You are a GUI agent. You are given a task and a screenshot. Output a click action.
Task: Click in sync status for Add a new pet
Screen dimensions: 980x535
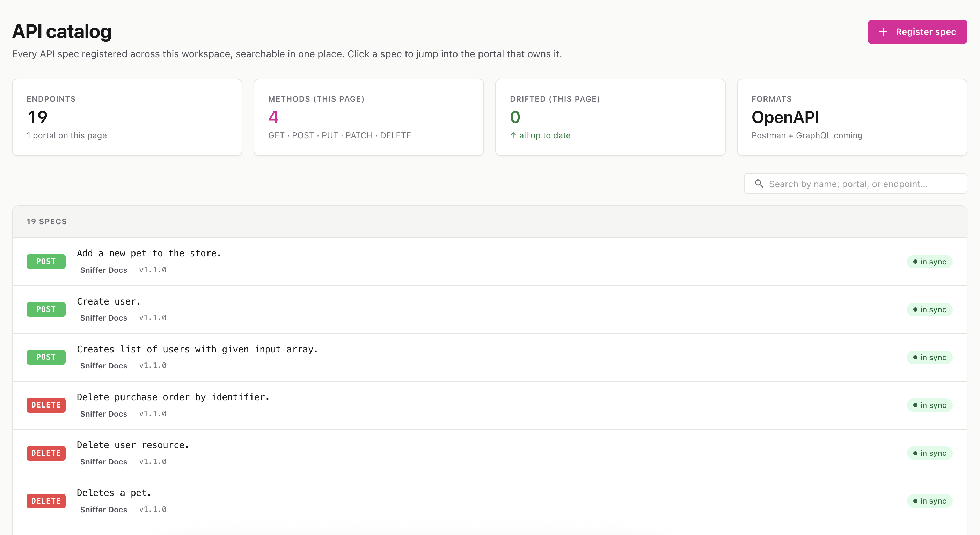pos(929,262)
